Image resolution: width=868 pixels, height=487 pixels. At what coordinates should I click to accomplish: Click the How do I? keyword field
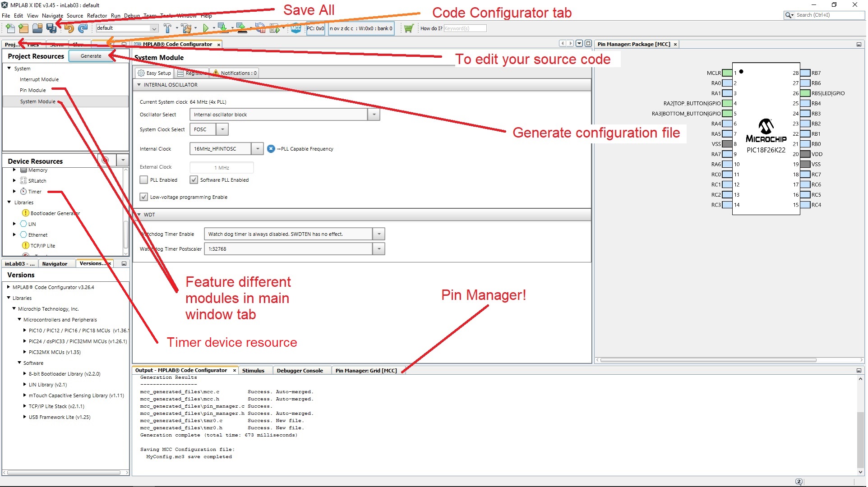[465, 28]
